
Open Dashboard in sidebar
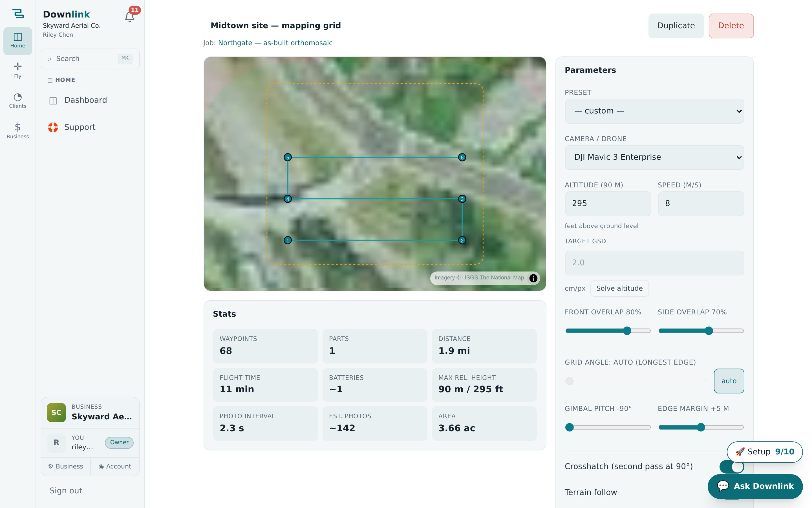[x=90, y=100]
